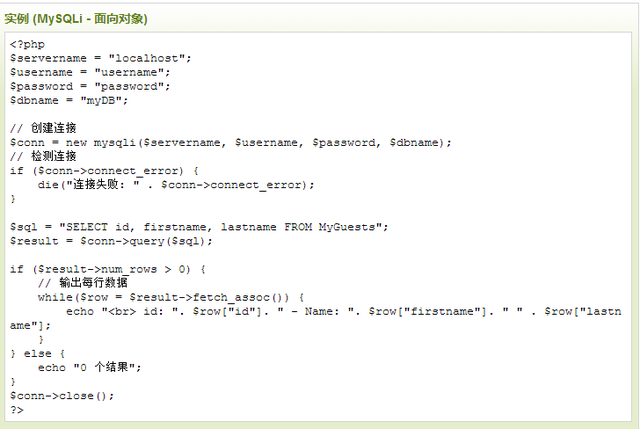Click the 'echo "<br> id: "' line
Screen dimensions: 640x429
(x=344, y=311)
